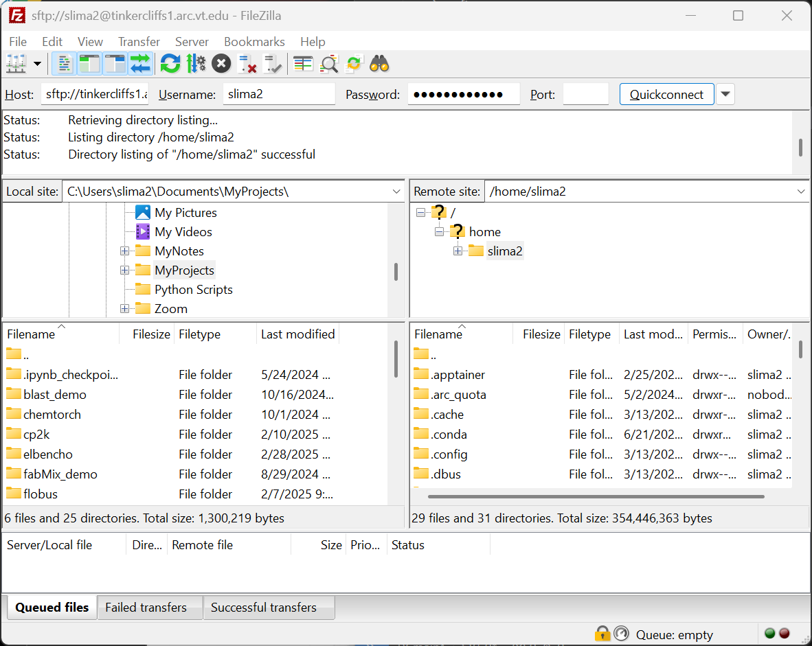
Task: Search for files with binoculars icon
Action: (380, 64)
